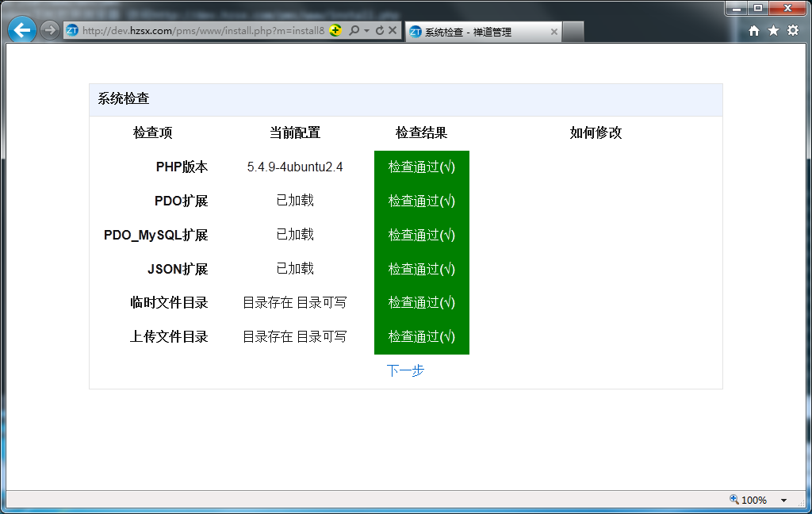This screenshot has height=514, width=812.
Task: Open the browser Home icon
Action: pos(754,31)
